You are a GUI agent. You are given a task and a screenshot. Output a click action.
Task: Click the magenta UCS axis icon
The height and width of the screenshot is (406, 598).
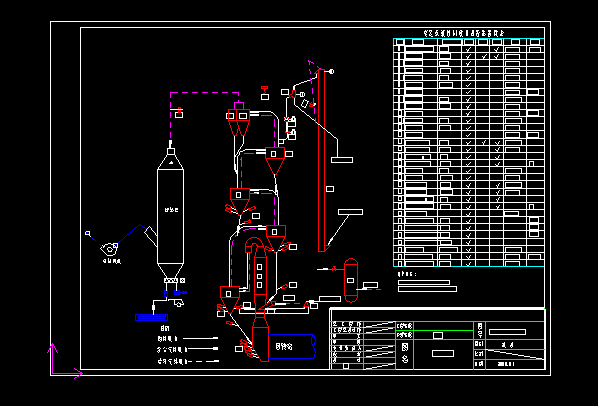coord(64,361)
